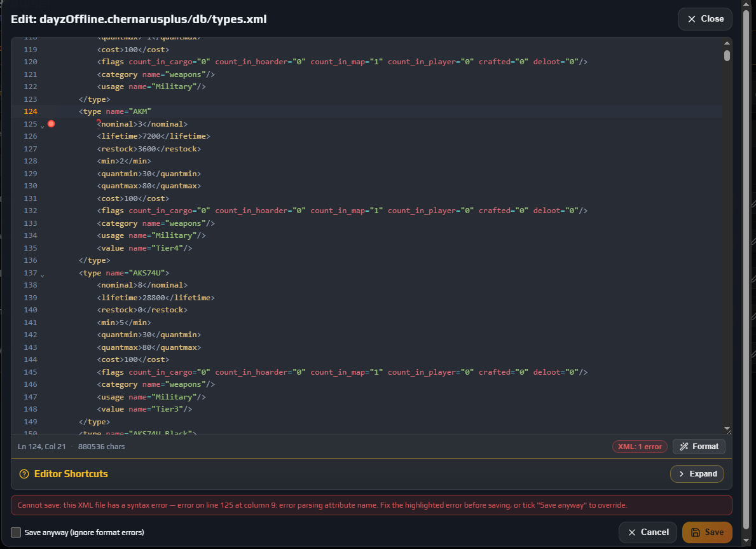Click the flags line on row 145

[x=342, y=372]
